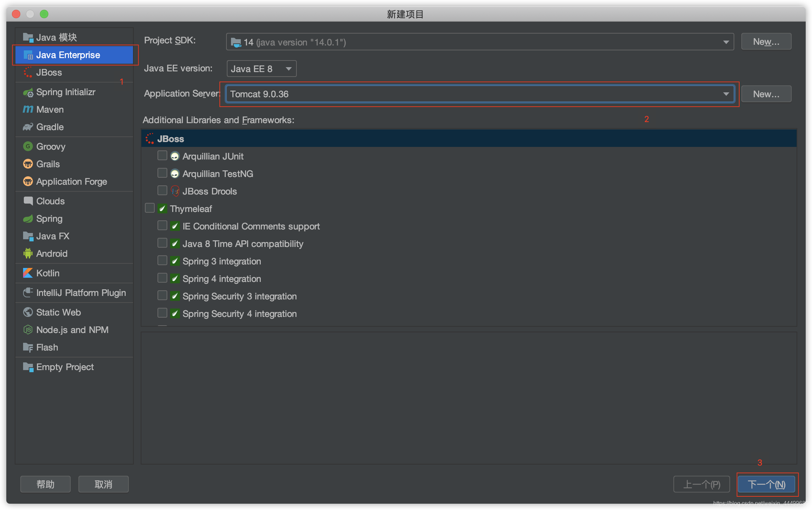Image resolution: width=812 pixels, height=510 pixels.
Task: Select the JBoss header row in frameworks
Action: [x=469, y=139]
